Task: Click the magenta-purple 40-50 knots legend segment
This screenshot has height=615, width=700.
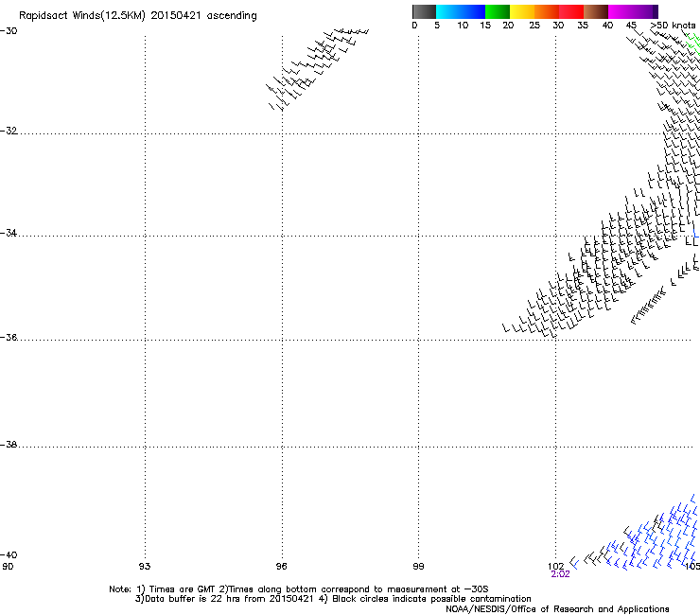Action: pyautogui.click(x=633, y=11)
